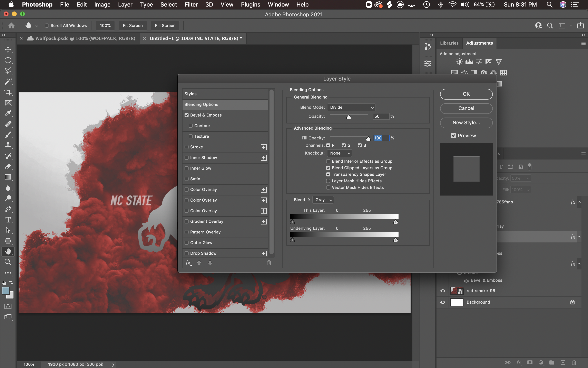Switch to the Libraries panel tab
Image resolution: width=588 pixels, height=368 pixels.
pyautogui.click(x=449, y=43)
